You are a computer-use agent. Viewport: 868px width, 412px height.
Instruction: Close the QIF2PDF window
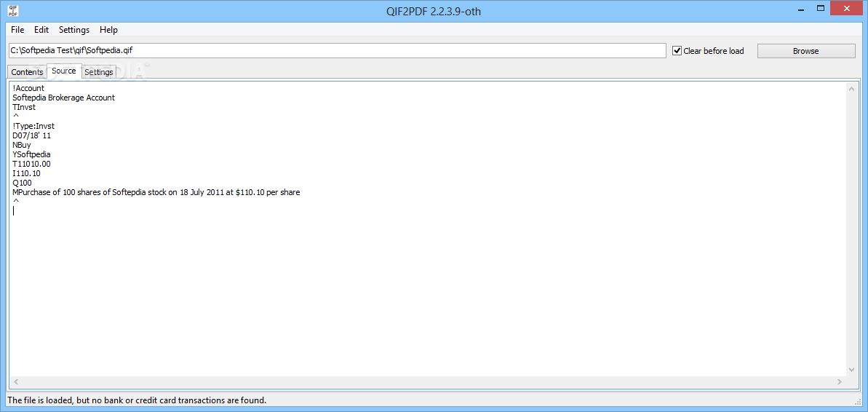click(x=846, y=8)
